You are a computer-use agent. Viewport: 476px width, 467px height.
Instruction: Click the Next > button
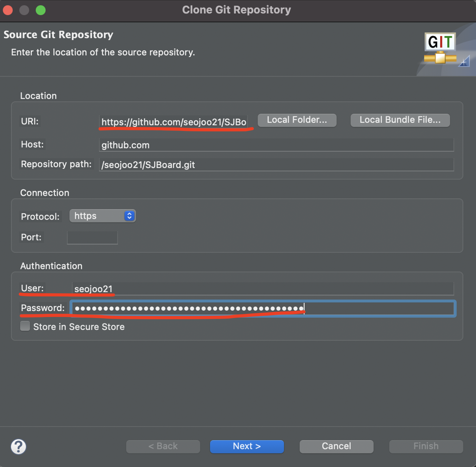247,446
